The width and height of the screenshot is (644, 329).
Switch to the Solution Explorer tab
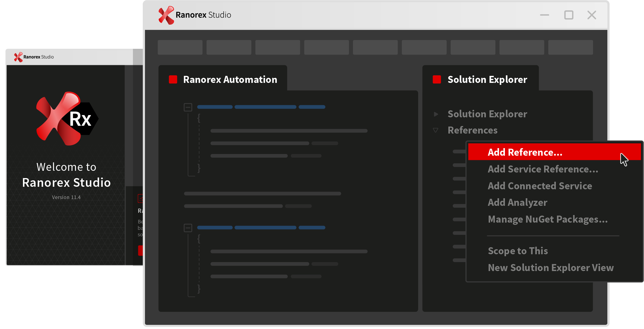click(481, 78)
